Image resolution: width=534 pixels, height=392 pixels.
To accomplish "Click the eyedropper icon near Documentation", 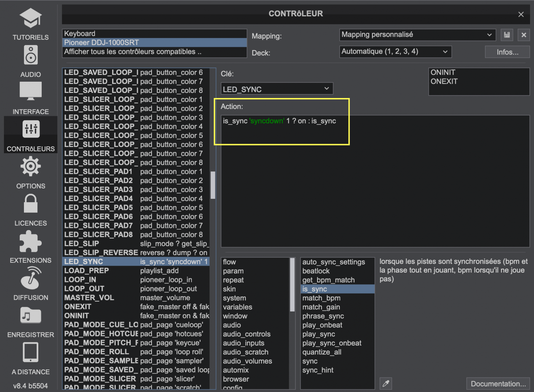I will [x=386, y=383].
